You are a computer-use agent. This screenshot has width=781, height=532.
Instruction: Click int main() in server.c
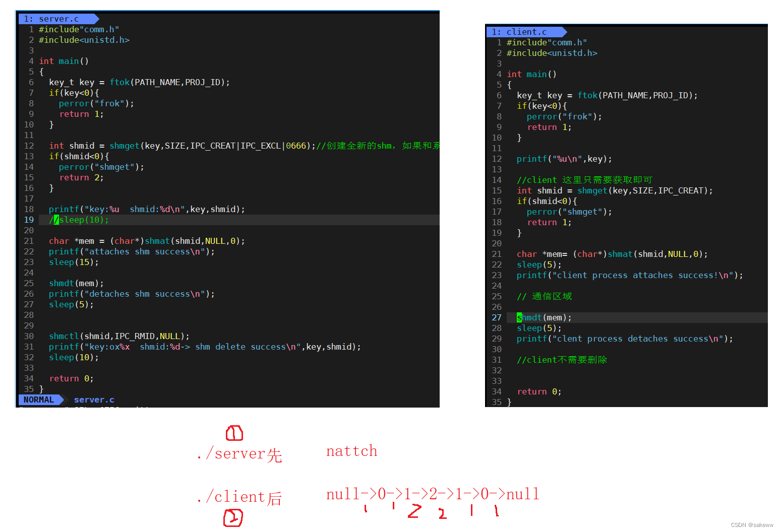64,61
